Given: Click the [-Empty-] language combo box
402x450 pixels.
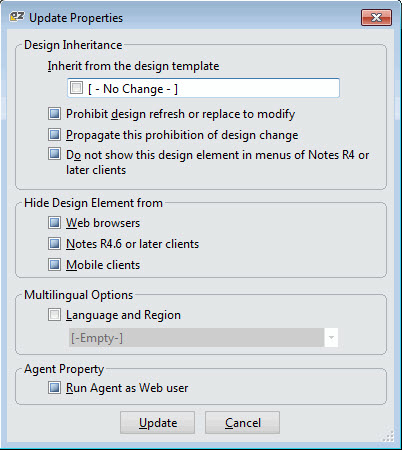Looking at the screenshot, I should point(203,338).
